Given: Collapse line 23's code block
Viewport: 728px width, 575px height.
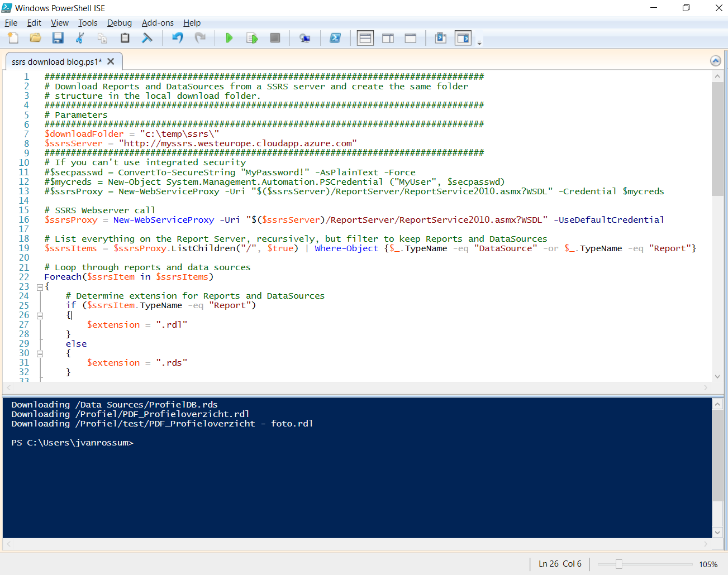Looking at the screenshot, I should click(39, 286).
